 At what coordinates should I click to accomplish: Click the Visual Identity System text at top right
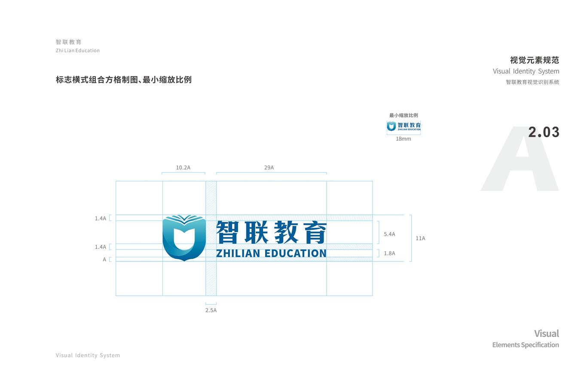[526, 71]
